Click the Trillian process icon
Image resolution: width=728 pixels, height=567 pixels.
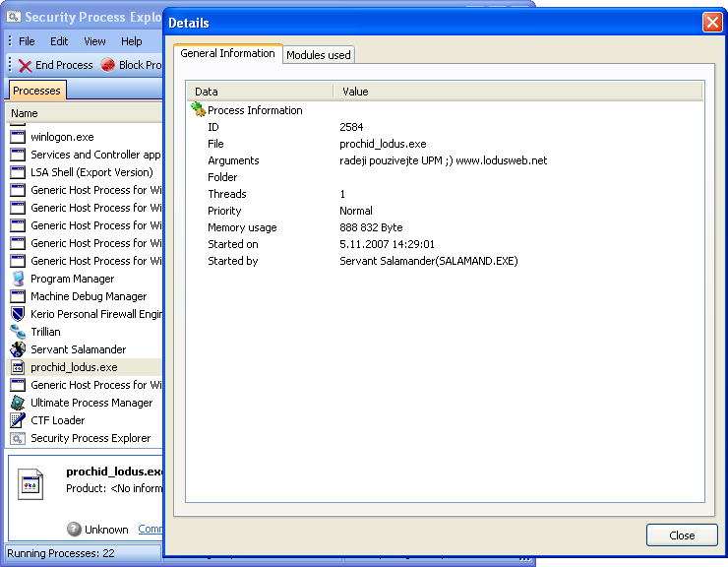click(18, 332)
